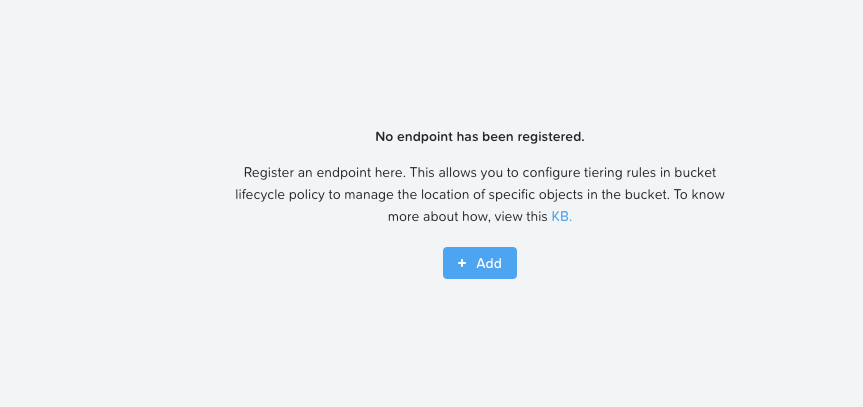This screenshot has width=863, height=407.
Task: Click the 'No endpoint has been registered' heading
Action: (x=479, y=136)
